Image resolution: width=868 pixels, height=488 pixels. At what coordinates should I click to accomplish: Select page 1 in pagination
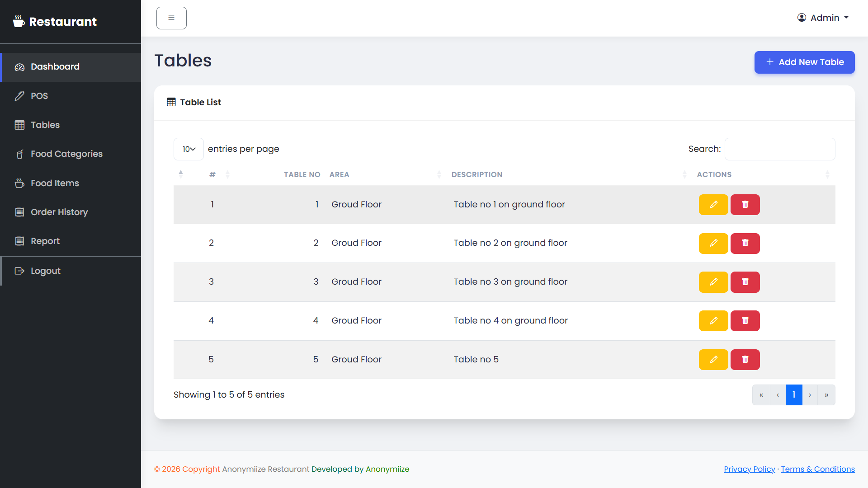(x=794, y=395)
